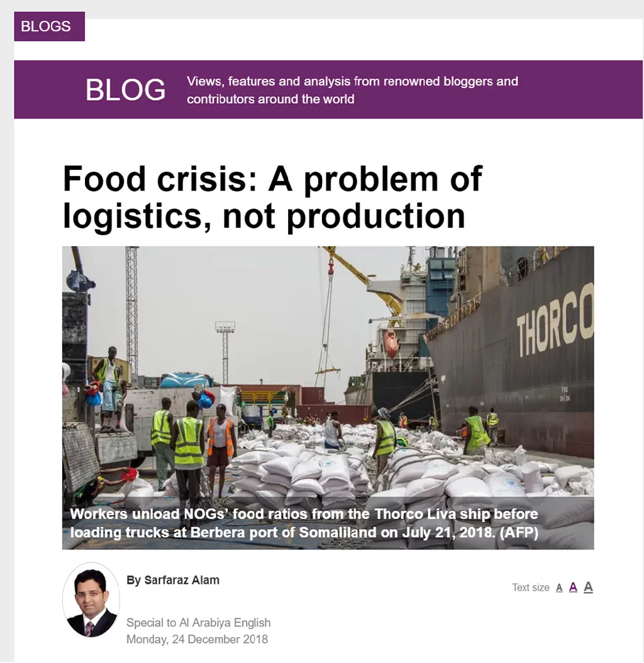
Task: Open the By Sarfaraz Alam author link
Action: pyautogui.click(x=173, y=580)
